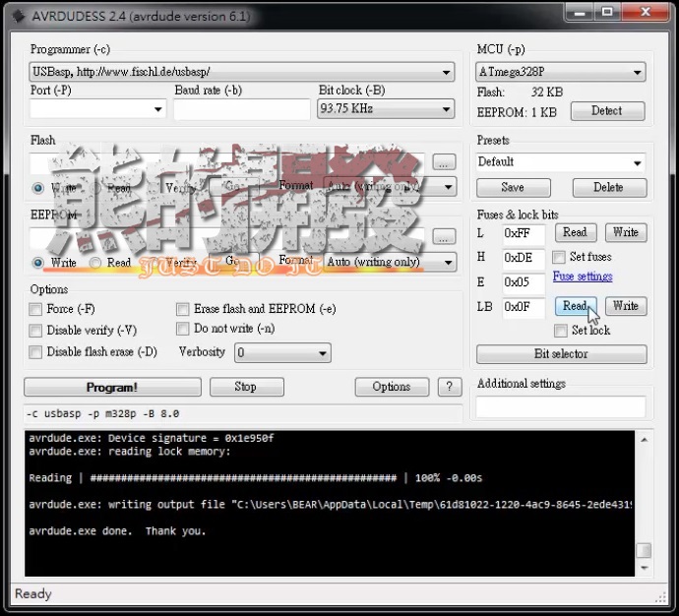Click the question mark help button
Image resolution: width=679 pixels, height=616 pixels.
450,387
